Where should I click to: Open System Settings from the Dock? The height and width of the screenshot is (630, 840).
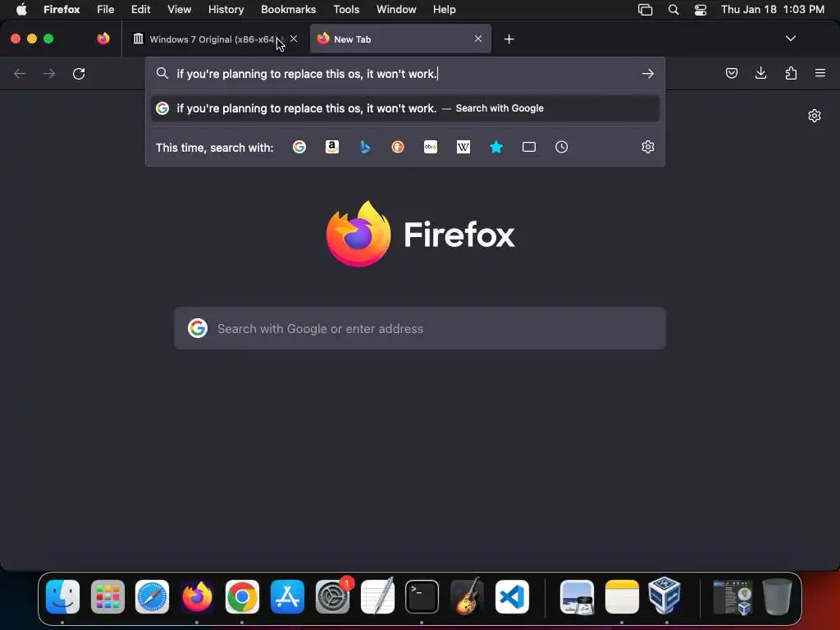coord(332,596)
